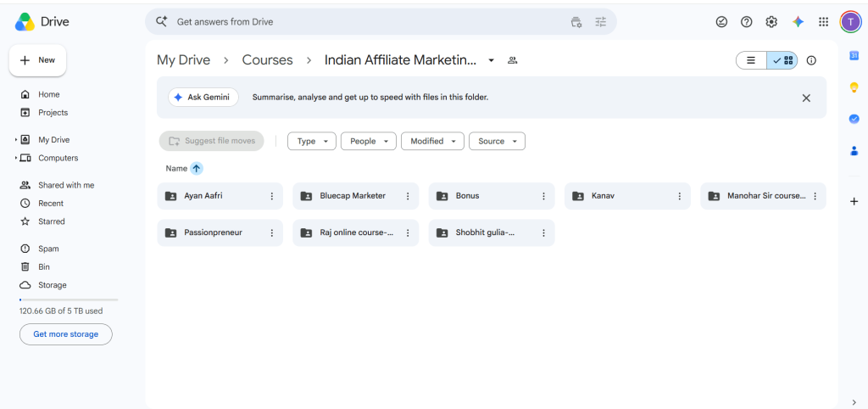Open Google Calendar side panel icon

854,55
